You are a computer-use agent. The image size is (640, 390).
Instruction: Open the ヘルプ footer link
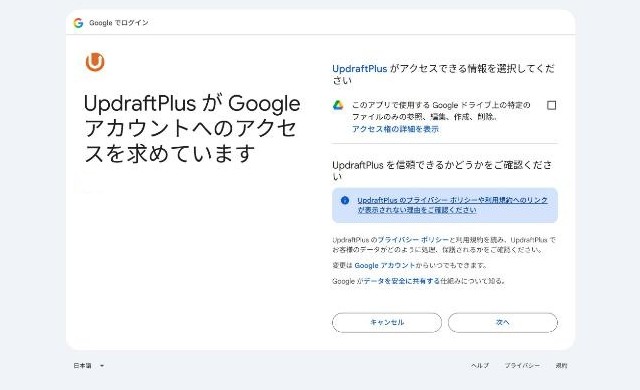pyautogui.click(x=480, y=366)
